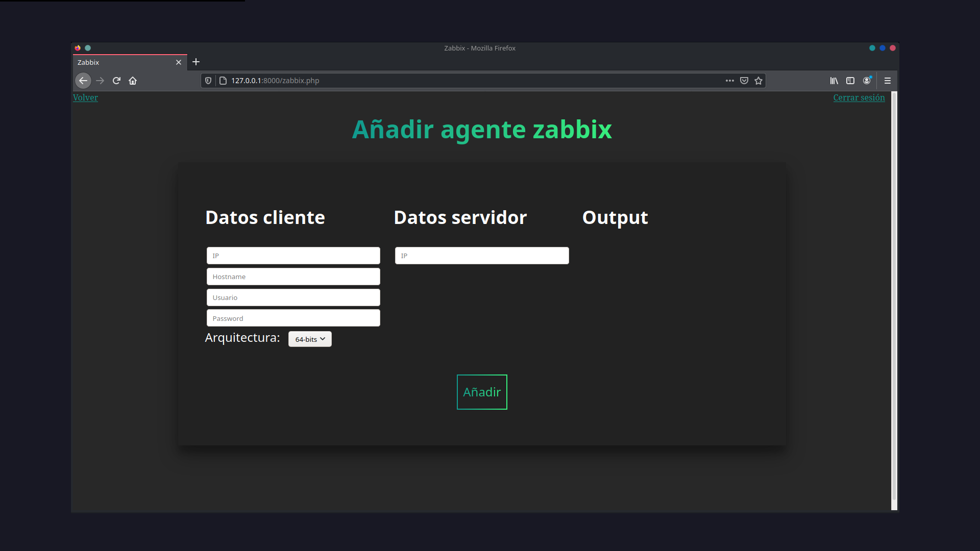Viewport: 980px width, 551px height.
Task: Click the forward navigation arrow
Action: coord(100,81)
